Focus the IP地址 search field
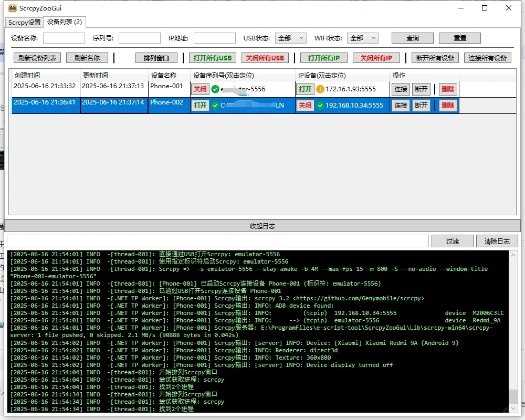 click(215, 38)
